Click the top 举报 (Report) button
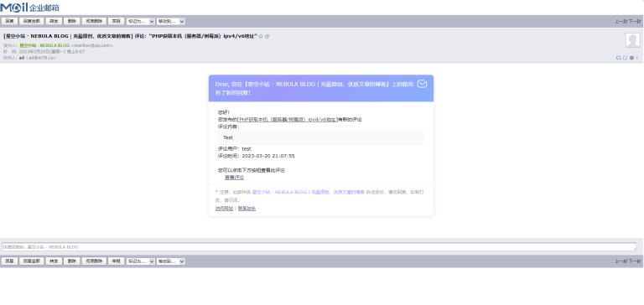Viewport: 644px width, 305px height. tap(117, 21)
